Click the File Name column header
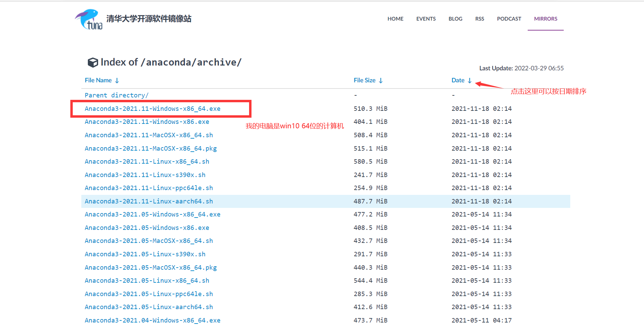Image resolution: width=644 pixels, height=328 pixels. click(98, 80)
